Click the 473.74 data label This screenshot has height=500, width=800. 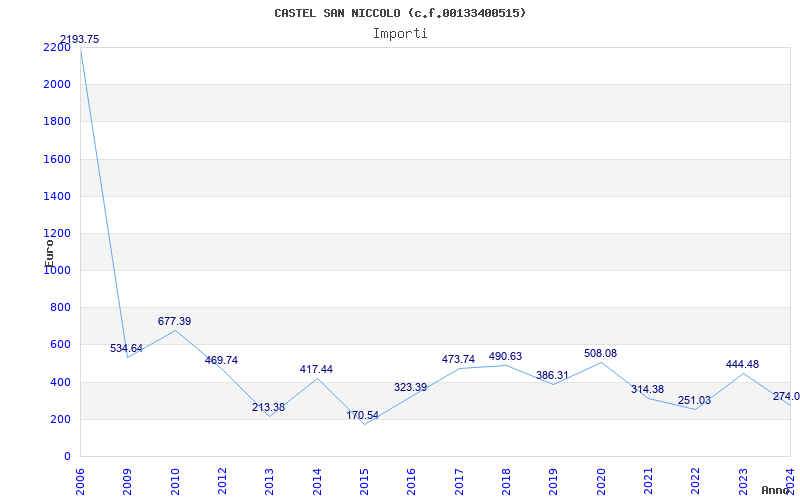tap(458, 359)
